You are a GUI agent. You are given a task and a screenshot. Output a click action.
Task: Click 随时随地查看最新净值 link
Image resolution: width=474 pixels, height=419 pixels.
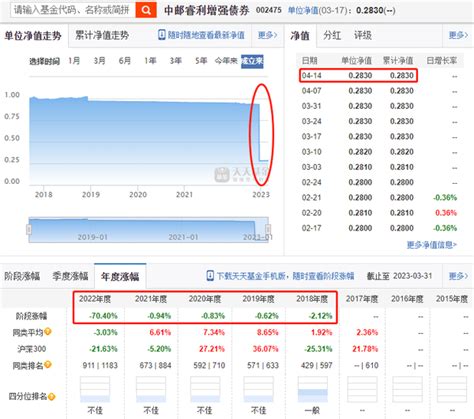206,35
